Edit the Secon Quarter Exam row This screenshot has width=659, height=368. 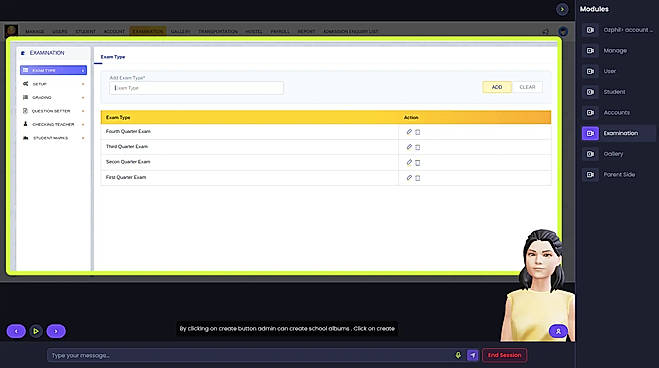409,162
